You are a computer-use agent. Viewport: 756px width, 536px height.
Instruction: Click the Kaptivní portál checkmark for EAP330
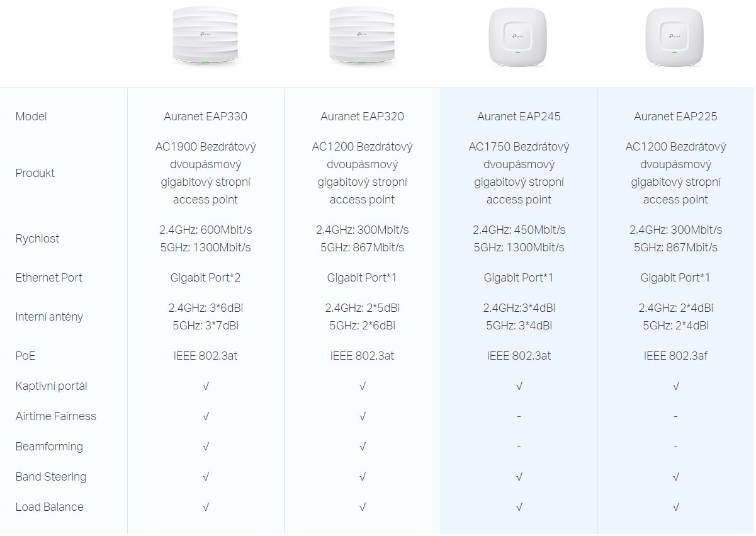point(206,386)
